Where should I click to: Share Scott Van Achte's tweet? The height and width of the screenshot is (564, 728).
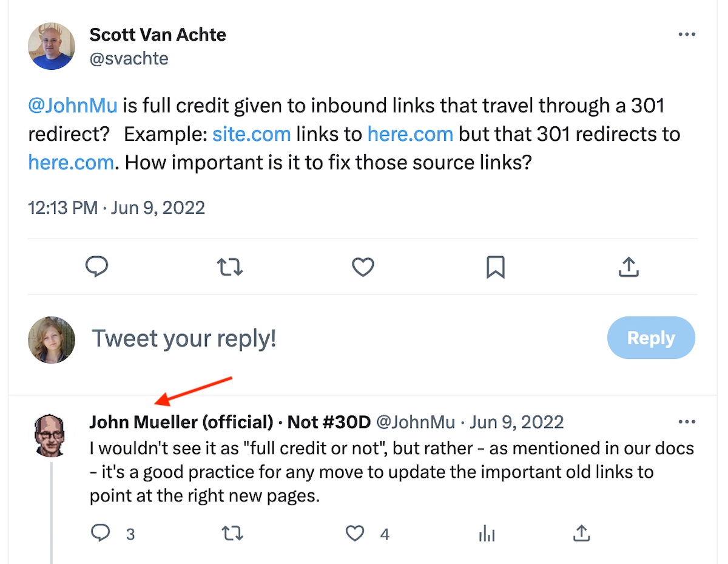coord(629,267)
